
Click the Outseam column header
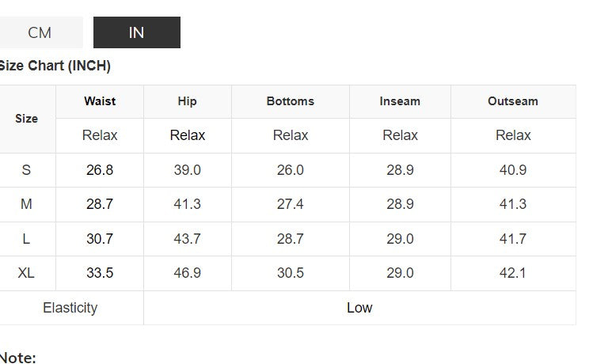[513, 101]
